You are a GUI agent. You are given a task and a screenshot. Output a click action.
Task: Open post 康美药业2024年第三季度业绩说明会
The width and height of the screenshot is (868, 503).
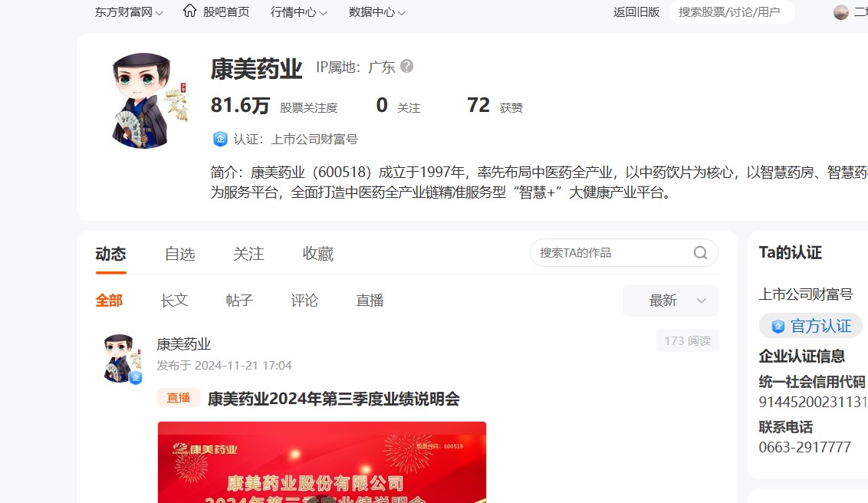click(334, 399)
